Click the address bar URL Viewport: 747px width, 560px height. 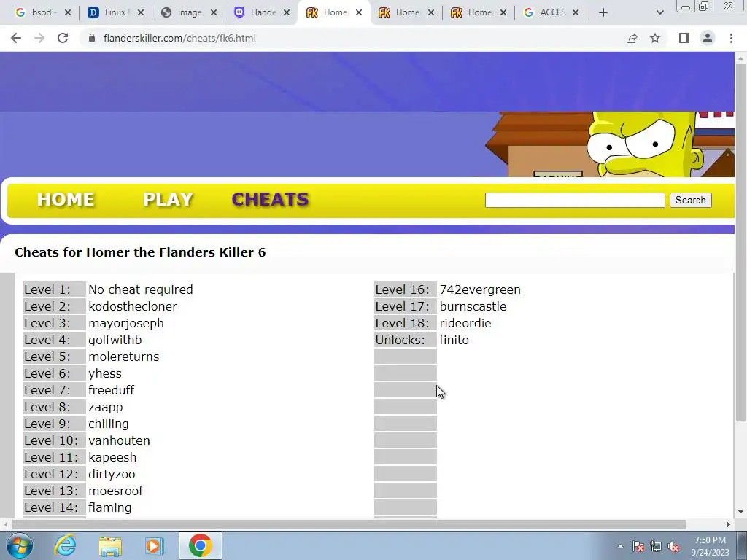pyautogui.click(x=179, y=38)
